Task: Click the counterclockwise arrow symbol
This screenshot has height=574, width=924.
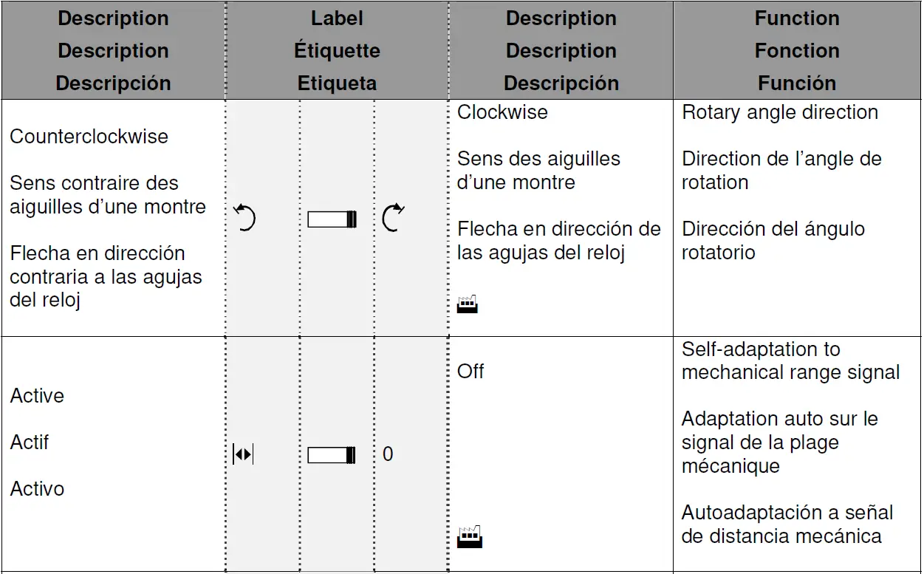Action: 244,219
